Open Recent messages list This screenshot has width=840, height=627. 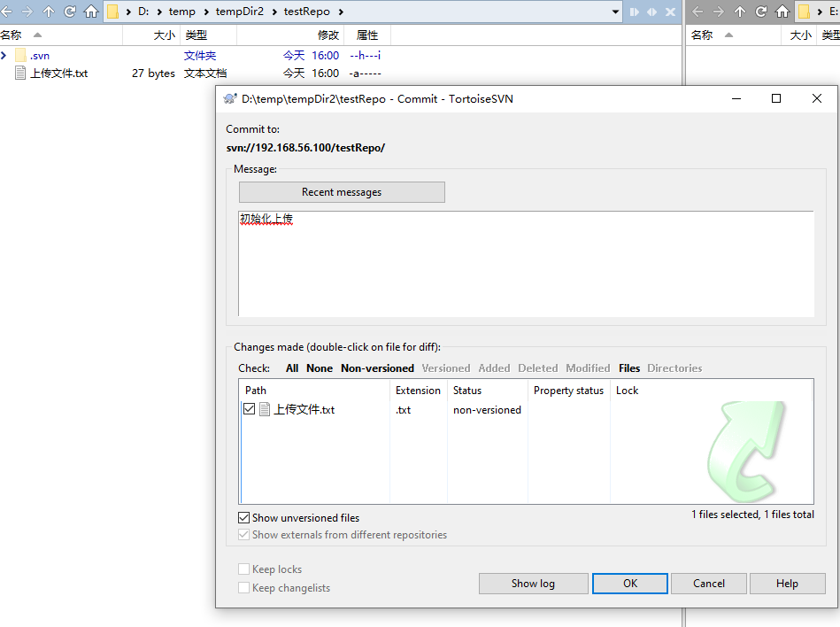(x=342, y=192)
